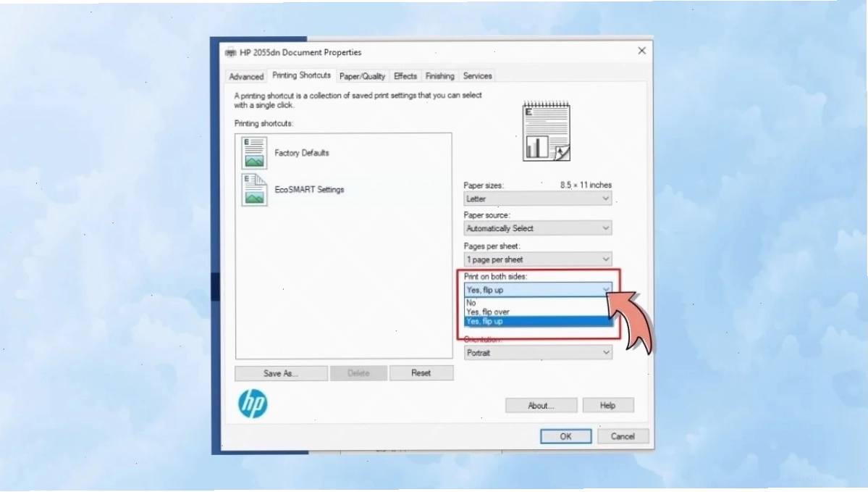The height and width of the screenshot is (492, 868).
Task: Open the Pages per sheet dropdown
Action: pos(537,259)
